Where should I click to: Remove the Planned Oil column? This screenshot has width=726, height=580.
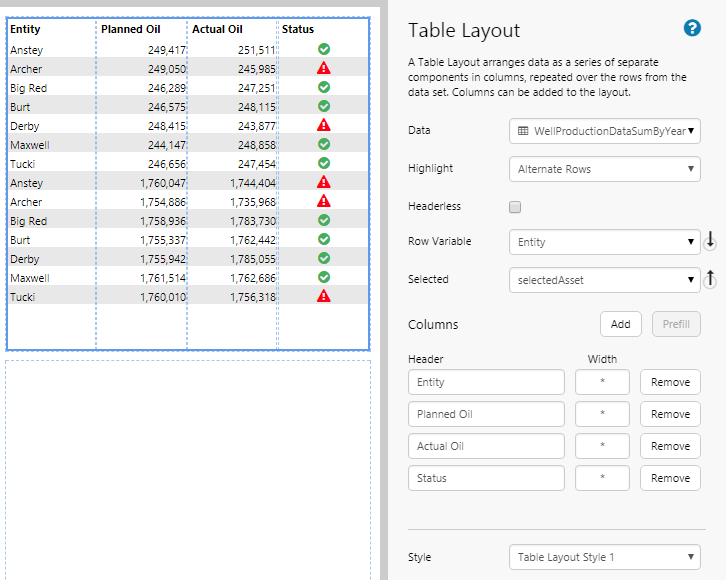[670, 414]
